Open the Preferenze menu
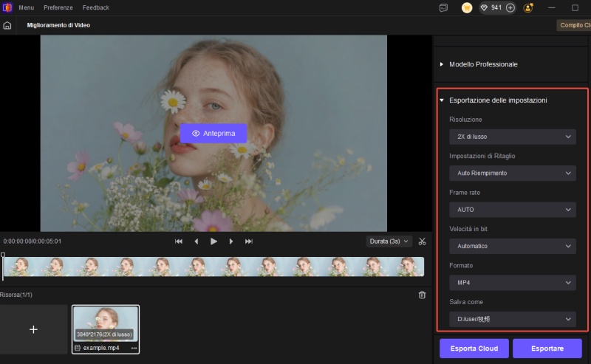This screenshot has height=364, width=591. coord(58,7)
